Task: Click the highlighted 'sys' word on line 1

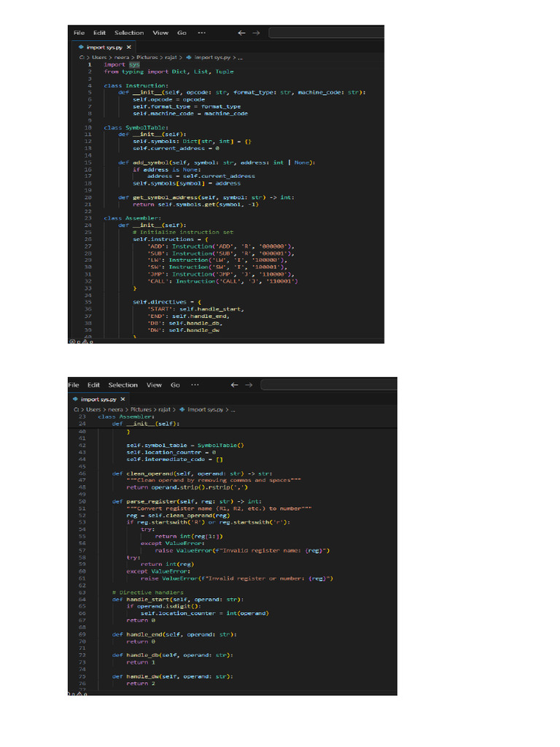Action: (134, 64)
